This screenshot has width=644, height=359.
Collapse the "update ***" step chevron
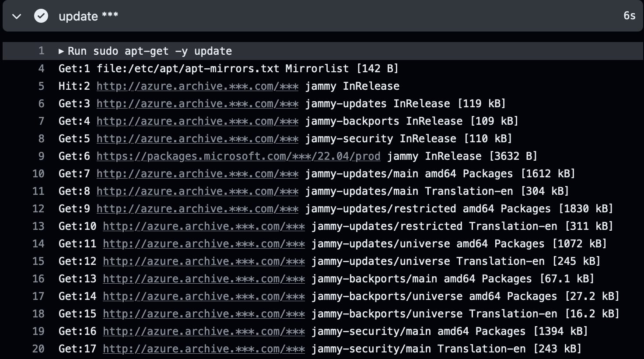[17, 17]
